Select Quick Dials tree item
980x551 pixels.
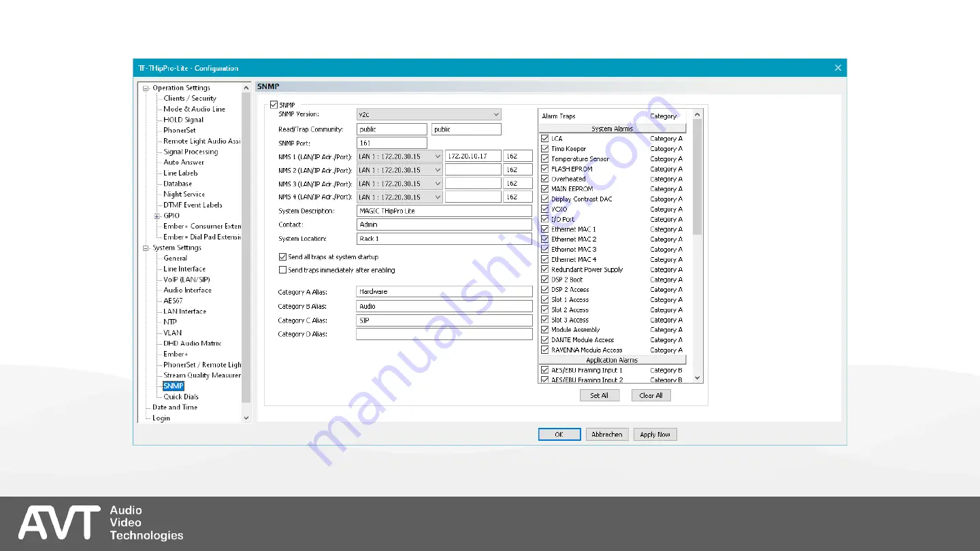(x=181, y=397)
